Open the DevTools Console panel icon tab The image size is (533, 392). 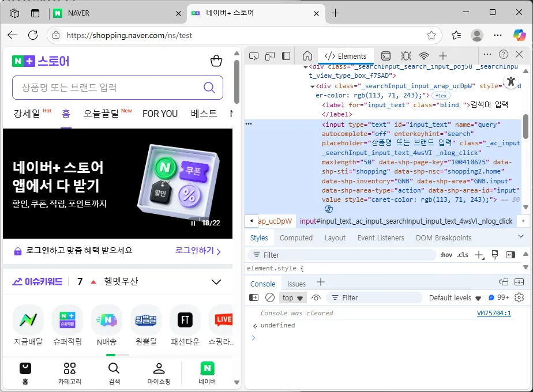tap(386, 56)
